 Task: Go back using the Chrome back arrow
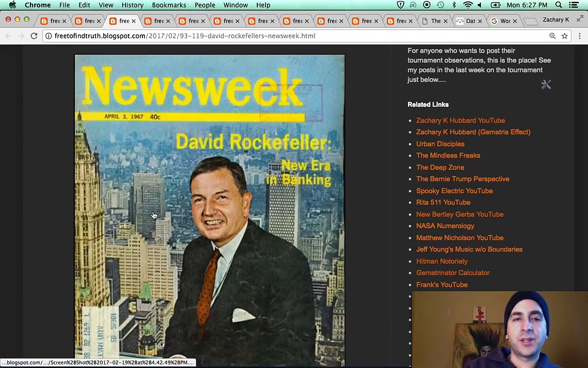tap(8, 36)
